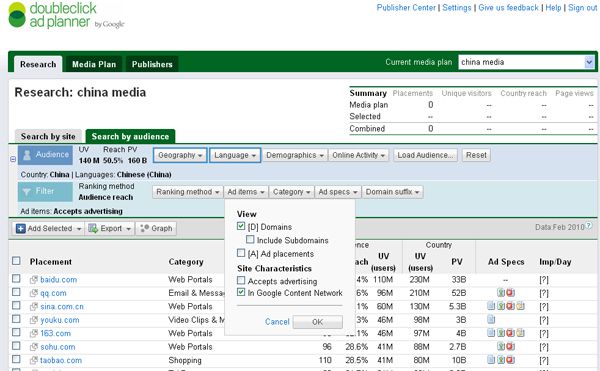Uncheck the [D] Domains checkbox
This screenshot has width=600, height=371.
point(241,226)
